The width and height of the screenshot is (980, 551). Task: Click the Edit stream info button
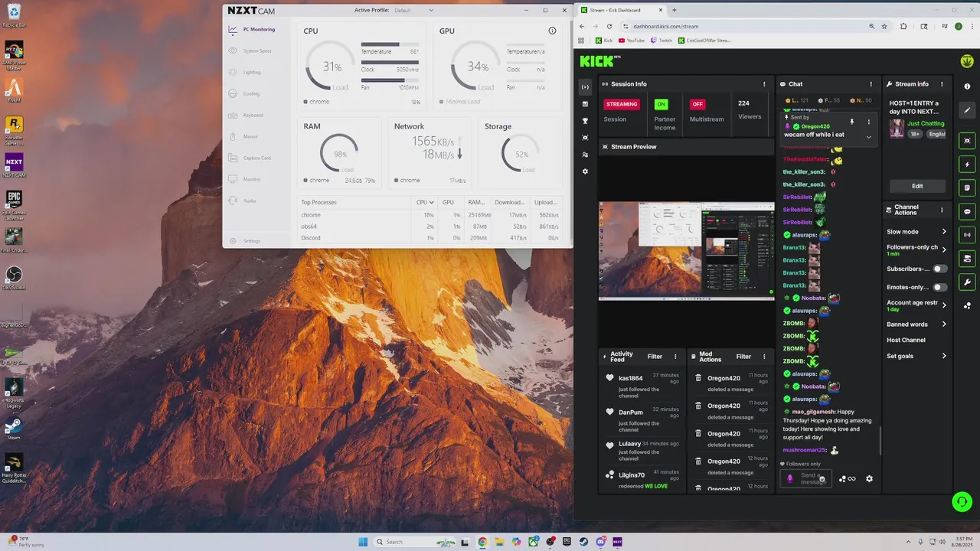click(x=917, y=186)
